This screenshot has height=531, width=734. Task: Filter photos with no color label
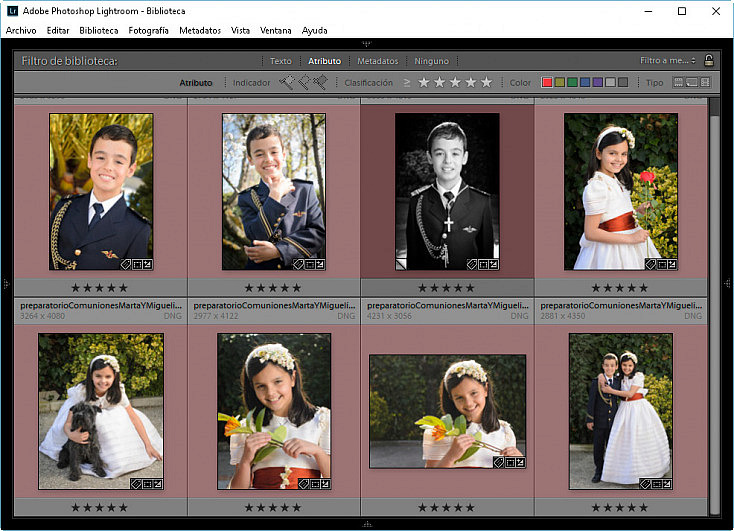click(x=623, y=82)
